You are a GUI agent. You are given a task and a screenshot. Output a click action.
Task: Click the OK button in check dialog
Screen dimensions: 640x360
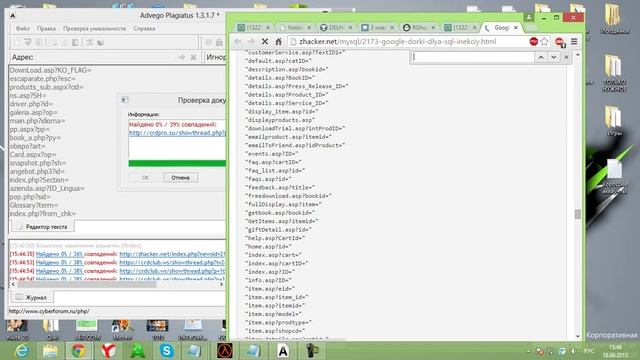[x=145, y=178]
